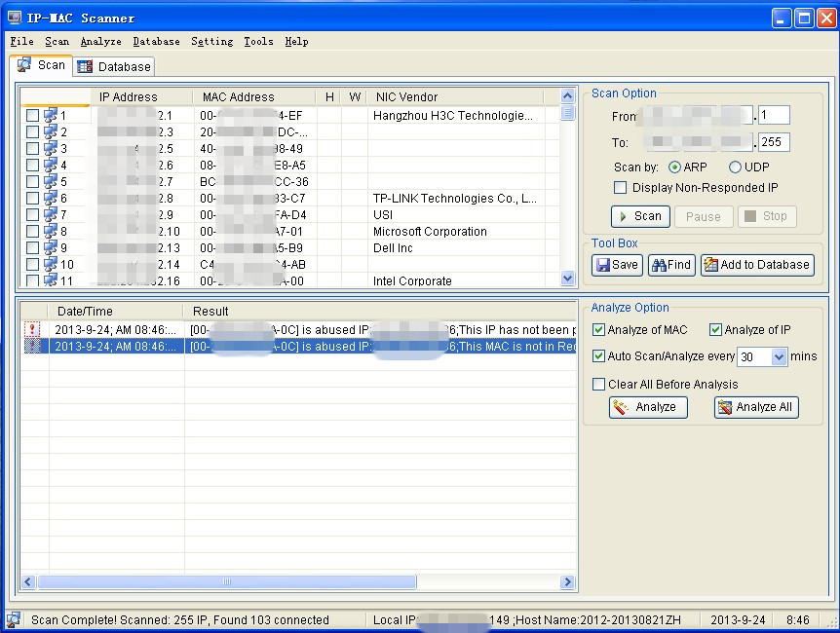Open the auto scan minutes dropdown
This screenshot has width=840, height=633.
click(x=779, y=356)
